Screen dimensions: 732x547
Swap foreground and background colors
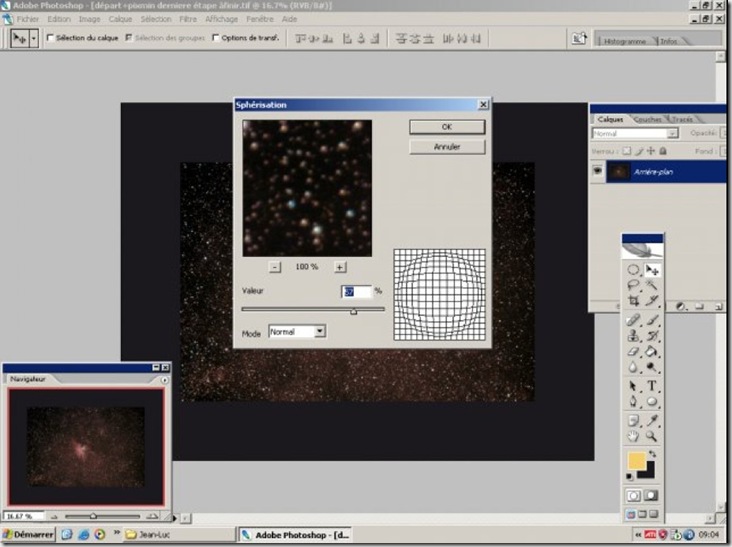653,453
